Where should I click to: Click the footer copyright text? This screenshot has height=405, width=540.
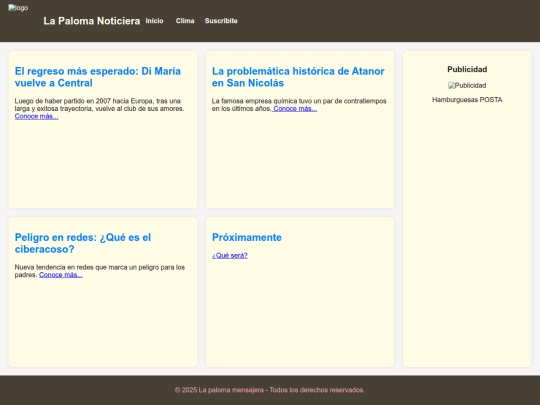270,390
